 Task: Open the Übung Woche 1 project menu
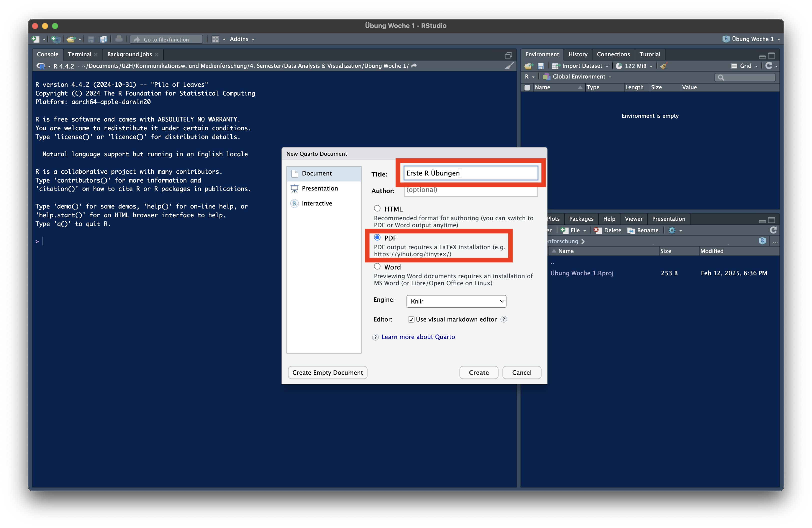[751, 39]
